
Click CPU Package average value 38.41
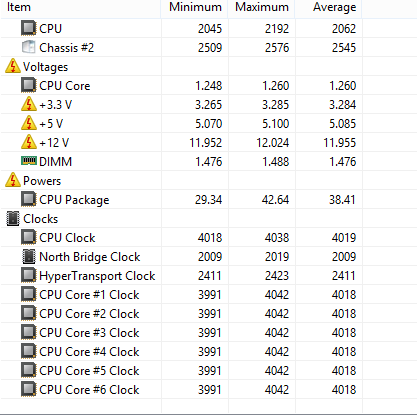[x=342, y=199]
